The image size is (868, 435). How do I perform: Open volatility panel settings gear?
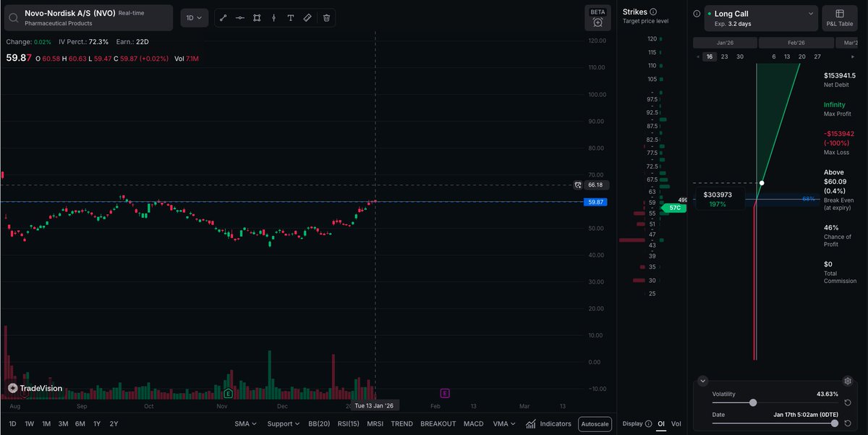[848, 381]
